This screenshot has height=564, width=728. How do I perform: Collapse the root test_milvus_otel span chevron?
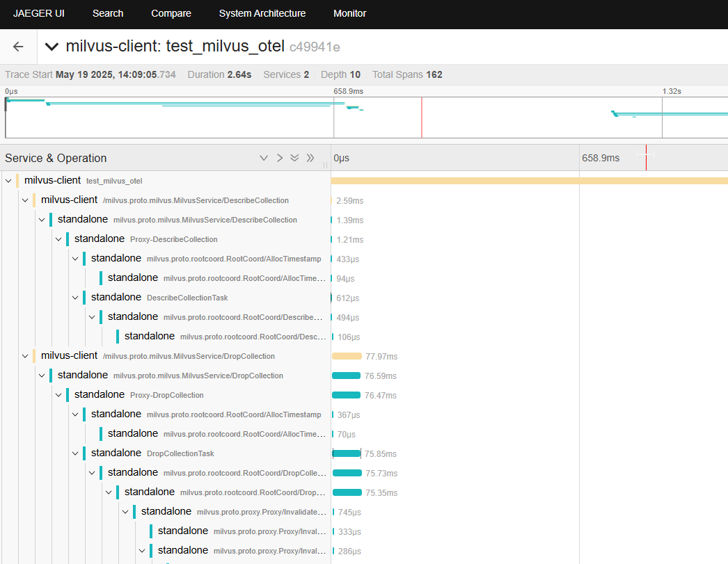coord(8,181)
